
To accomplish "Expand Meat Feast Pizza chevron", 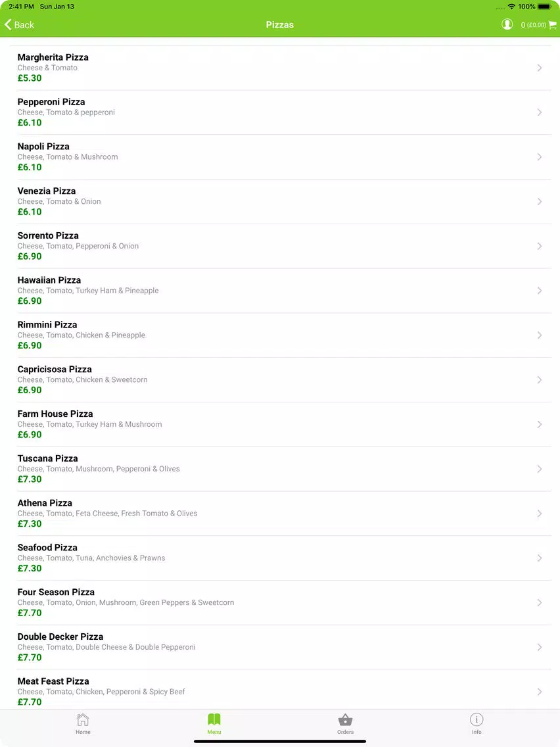I will [540, 692].
